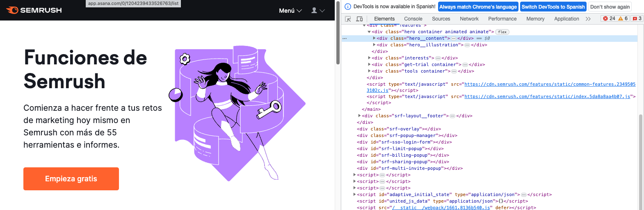
Task: Click ellipsis badge in tools container node
Action: click(454, 71)
